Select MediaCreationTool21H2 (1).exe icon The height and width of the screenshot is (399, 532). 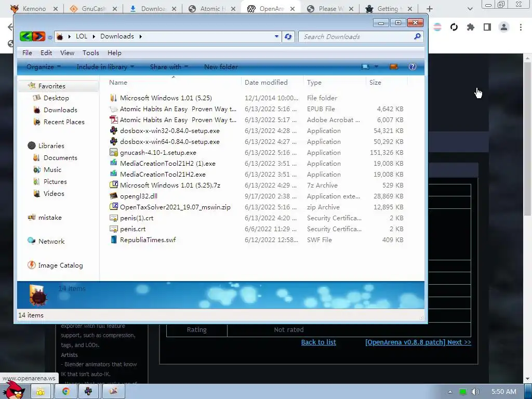click(113, 163)
